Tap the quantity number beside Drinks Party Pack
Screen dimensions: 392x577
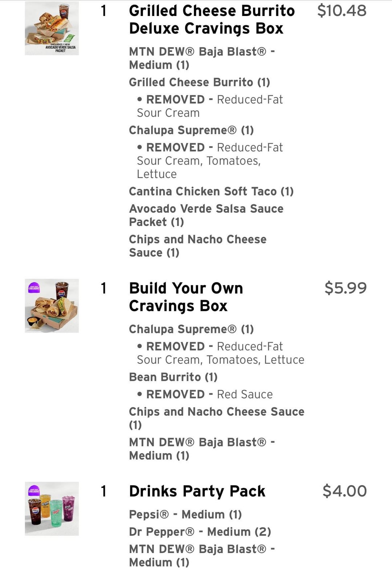pos(104,491)
